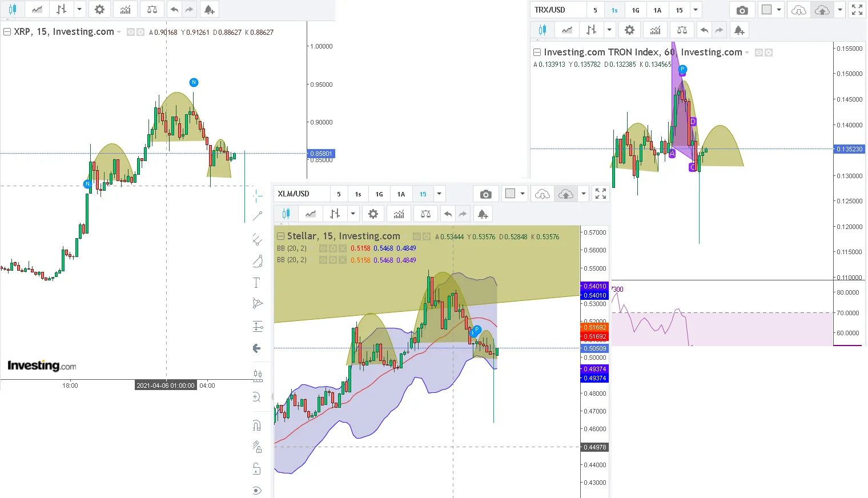Viewport: 868px width, 498px height.
Task: Take snapshot of TRX/USD chart
Action: click(x=742, y=10)
